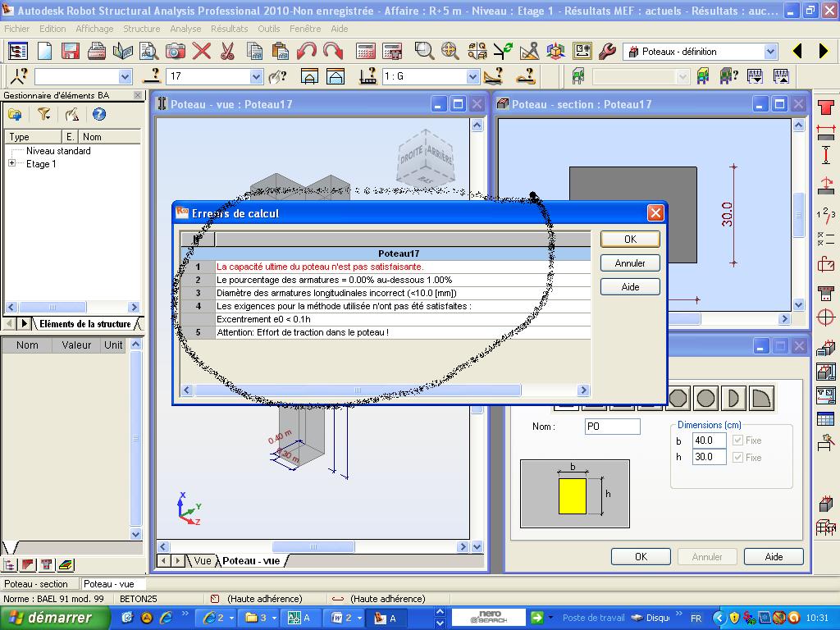The height and width of the screenshot is (630, 840).
Task: Click the wrench preferences toolbar icon
Action: (608, 52)
